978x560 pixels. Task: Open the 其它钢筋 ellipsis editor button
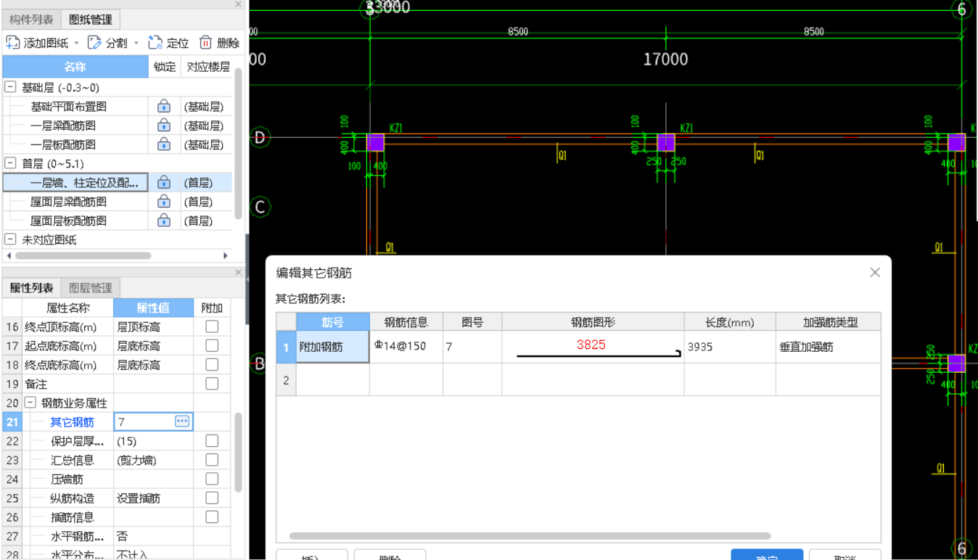coord(182,421)
